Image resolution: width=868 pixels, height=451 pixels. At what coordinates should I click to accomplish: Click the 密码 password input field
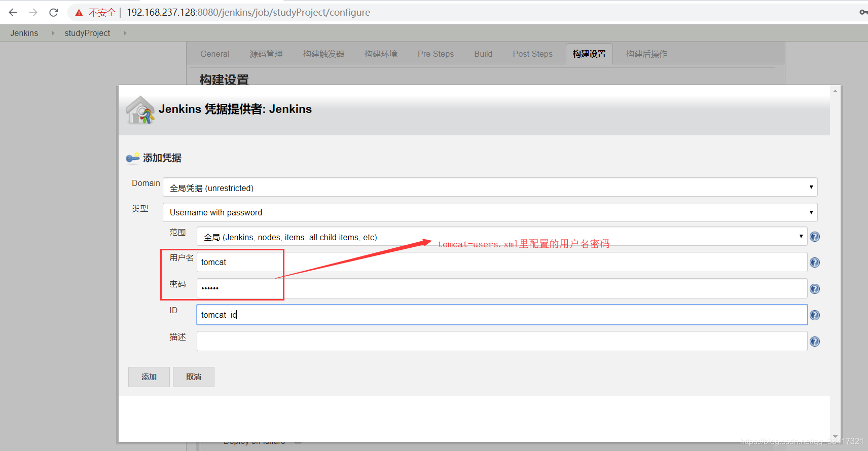click(502, 288)
